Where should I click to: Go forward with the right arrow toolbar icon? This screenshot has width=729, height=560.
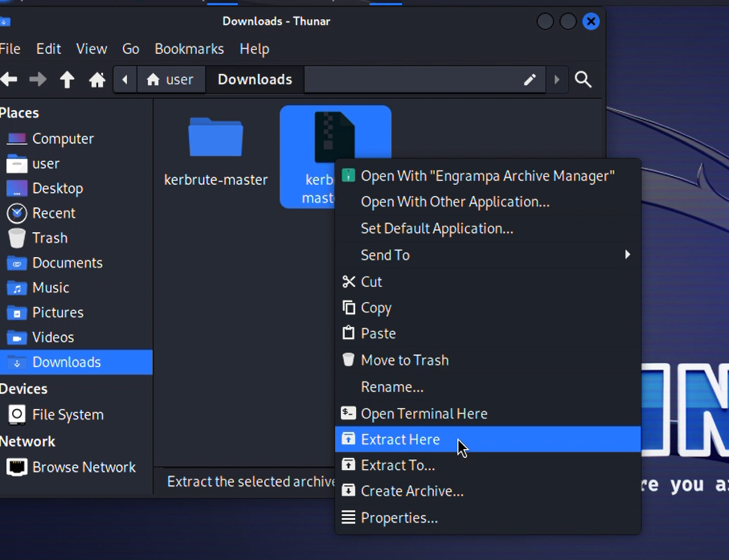click(x=38, y=80)
